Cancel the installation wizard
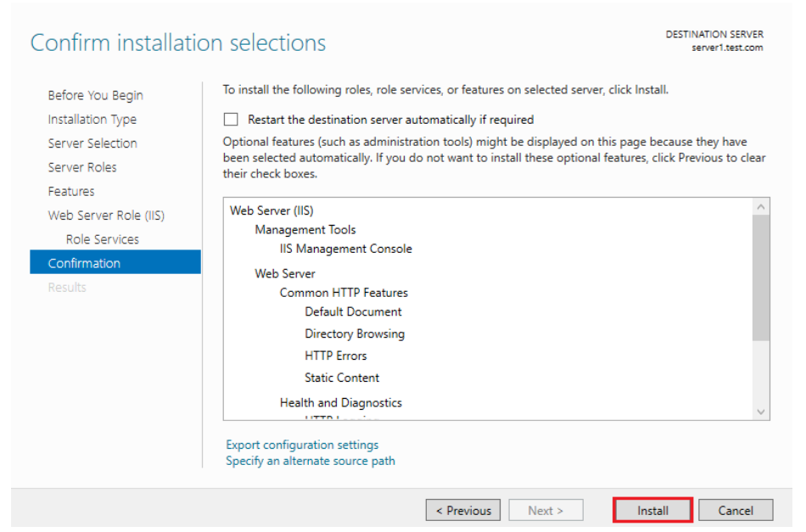This screenshot has height=532, width=806. 735,511
